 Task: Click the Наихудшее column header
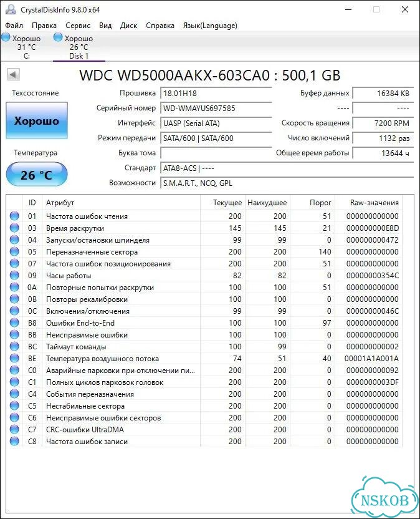point(267,203)
